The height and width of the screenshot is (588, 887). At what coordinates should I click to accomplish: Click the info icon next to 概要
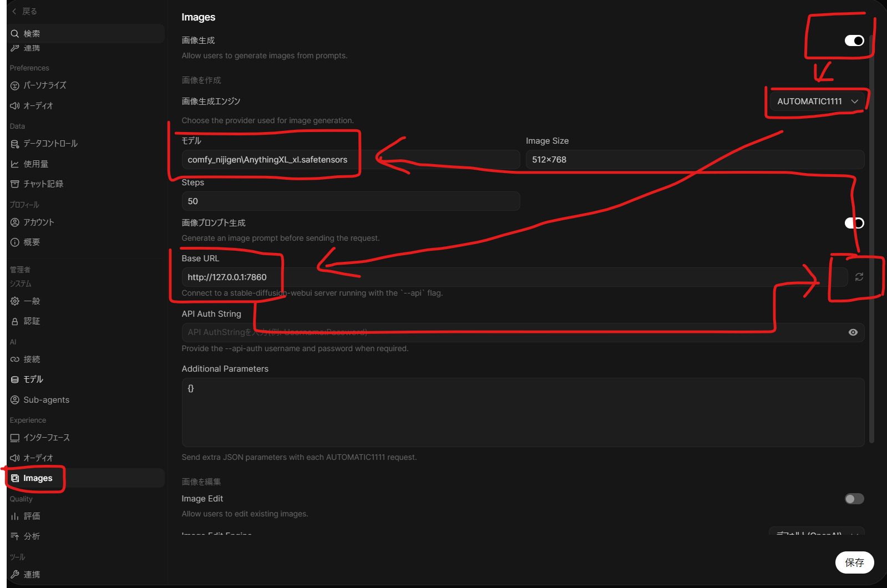(15, 242)
